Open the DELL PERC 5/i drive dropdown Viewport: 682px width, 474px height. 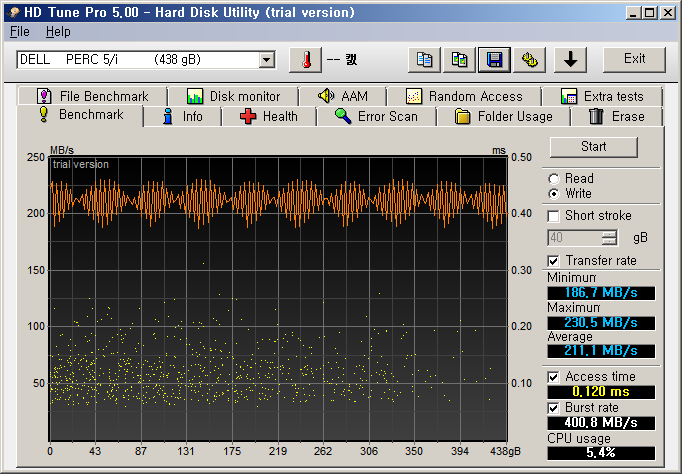click(x=267, y=60)
